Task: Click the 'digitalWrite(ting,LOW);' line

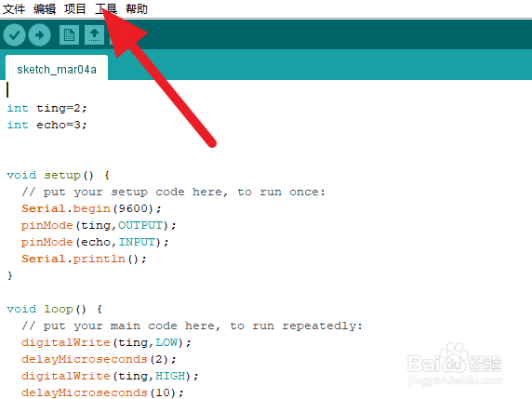Action: tap(106, 342)
